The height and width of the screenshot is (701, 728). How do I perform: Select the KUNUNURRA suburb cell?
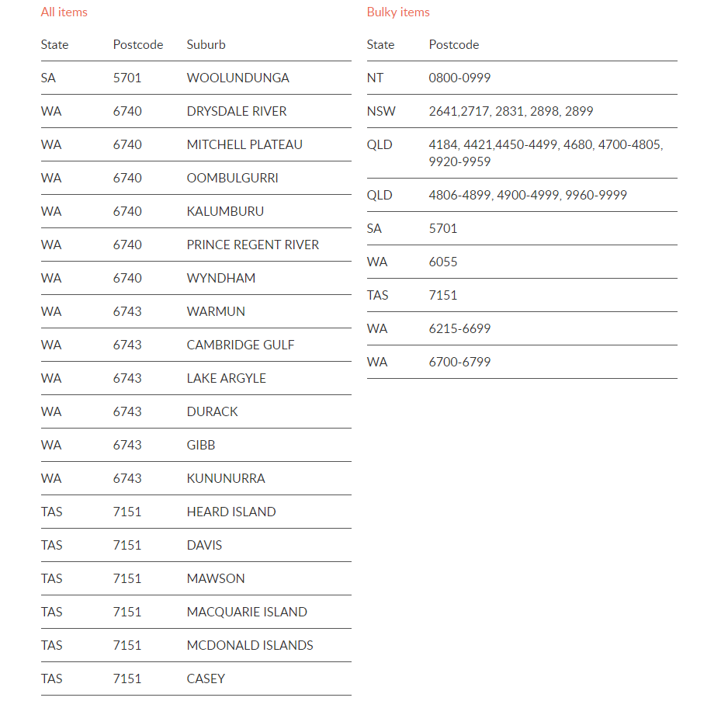coord(226,478)
